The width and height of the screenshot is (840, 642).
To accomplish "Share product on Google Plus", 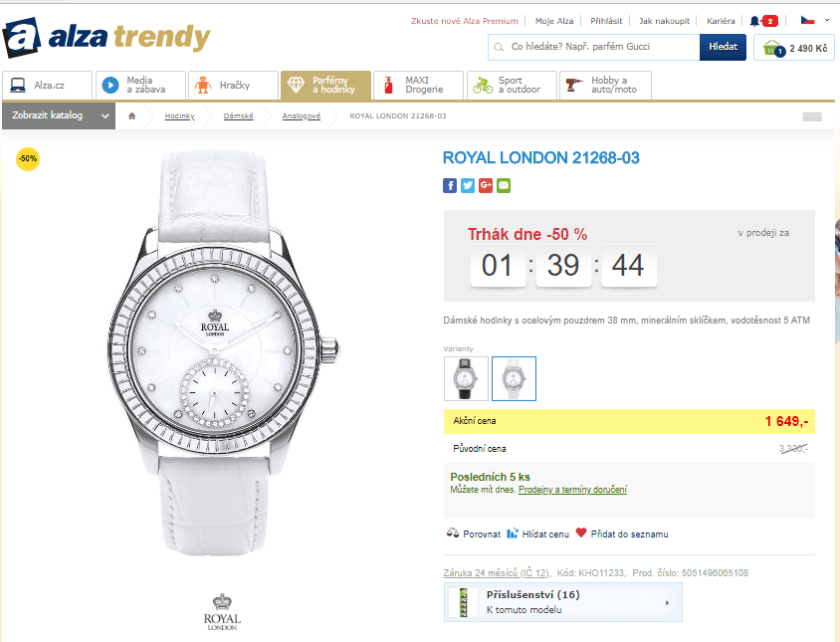I will click(x=486, y=185).
